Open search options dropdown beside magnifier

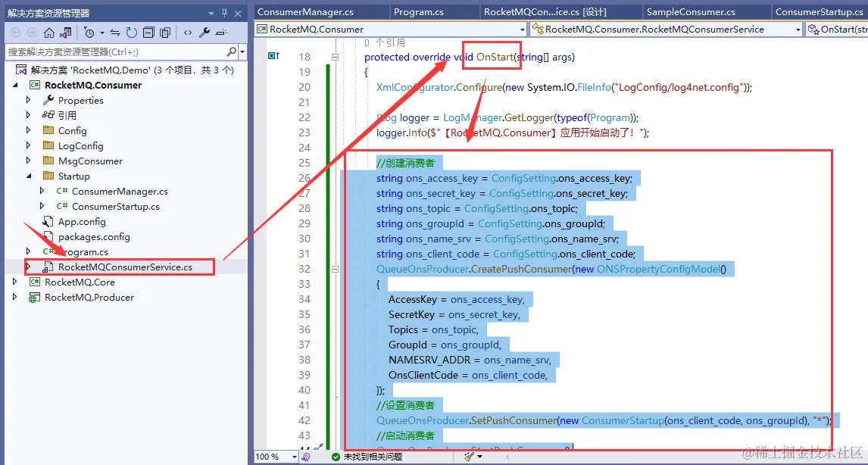(x=242, y=52)
